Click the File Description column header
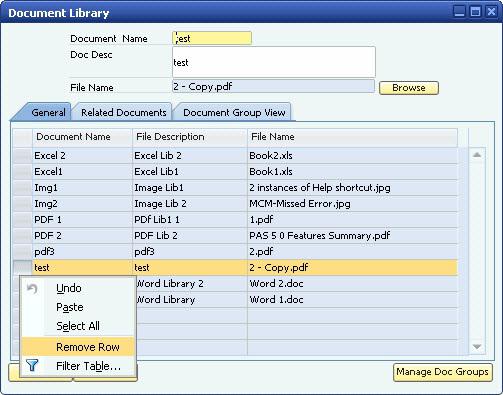This screenshot has width=503, height=395. [190, 137]
